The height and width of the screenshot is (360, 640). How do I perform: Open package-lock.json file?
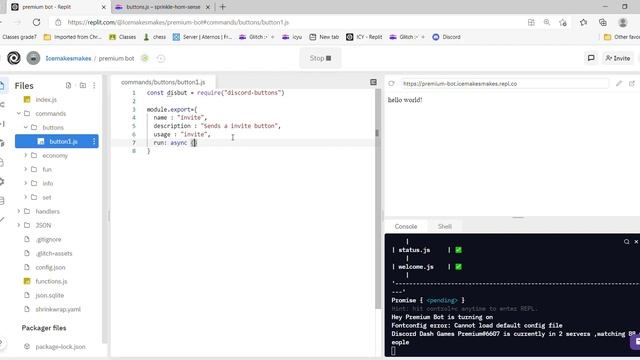click(60, 347)
